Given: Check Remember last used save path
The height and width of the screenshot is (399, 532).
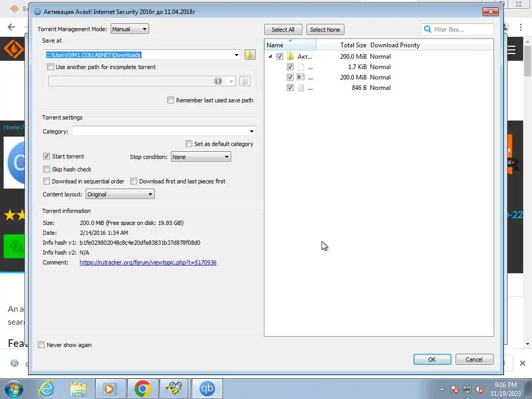Looking at the screenshot, I should click(170, 100).
